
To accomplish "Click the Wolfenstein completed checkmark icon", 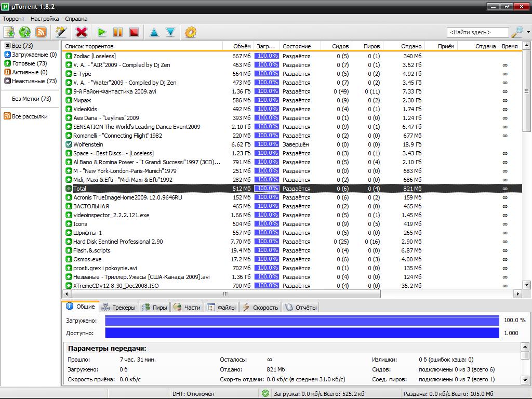I will [x=69, y=144].
